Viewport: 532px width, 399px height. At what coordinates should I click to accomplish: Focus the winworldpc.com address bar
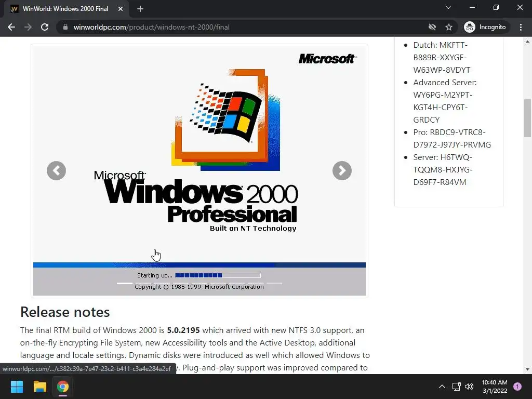[244, 27]
